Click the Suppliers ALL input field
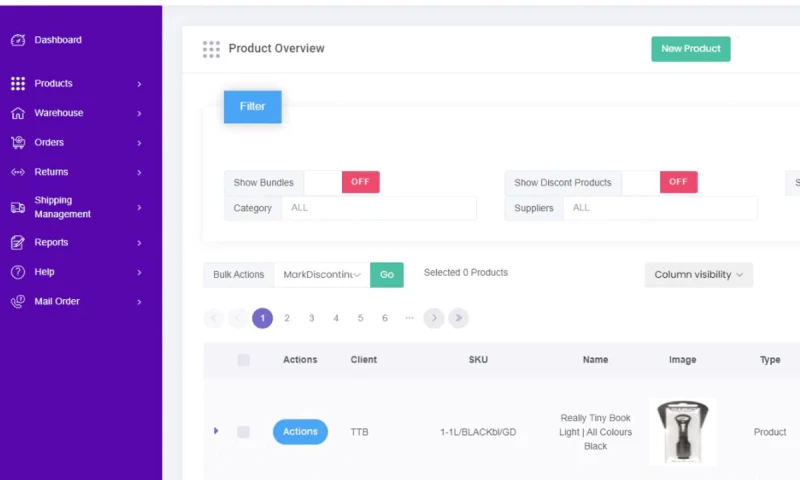The width and height of the screenshot is (800, 480). pos(660,208)
